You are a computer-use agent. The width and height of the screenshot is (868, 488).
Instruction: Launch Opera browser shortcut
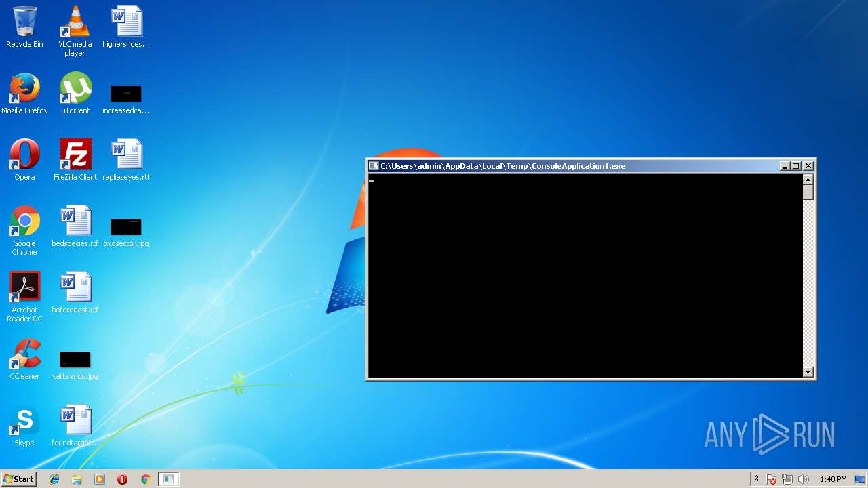[24, 161]
